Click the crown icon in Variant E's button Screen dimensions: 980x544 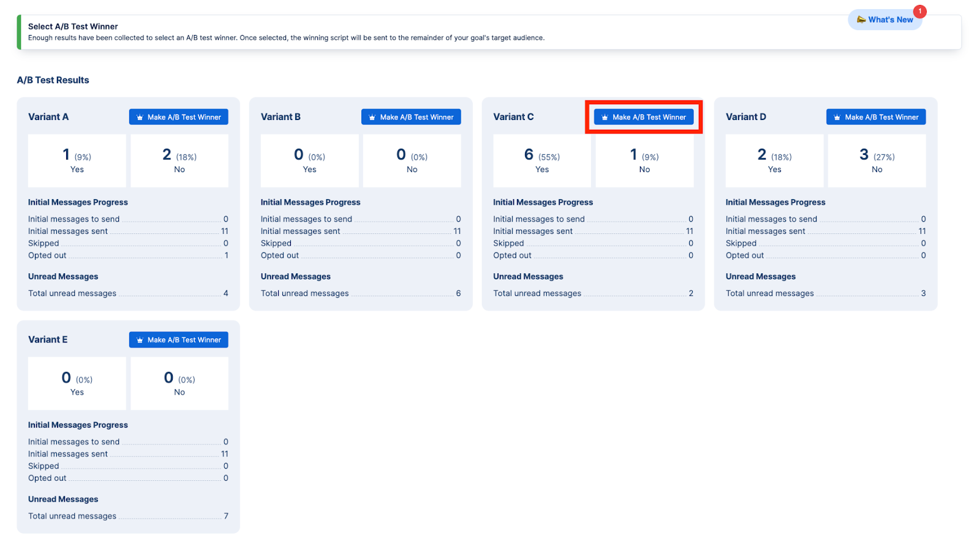(x=140, y=340)
